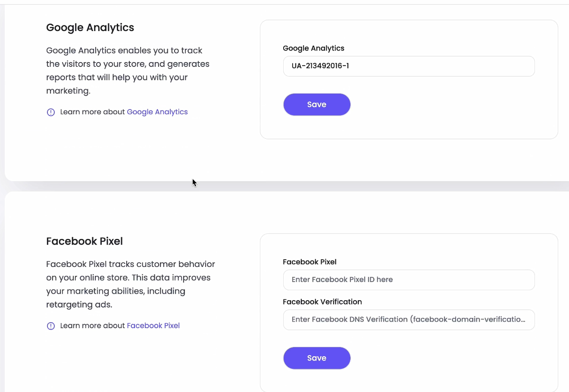Open the Google Analytics learn more link

157,112
